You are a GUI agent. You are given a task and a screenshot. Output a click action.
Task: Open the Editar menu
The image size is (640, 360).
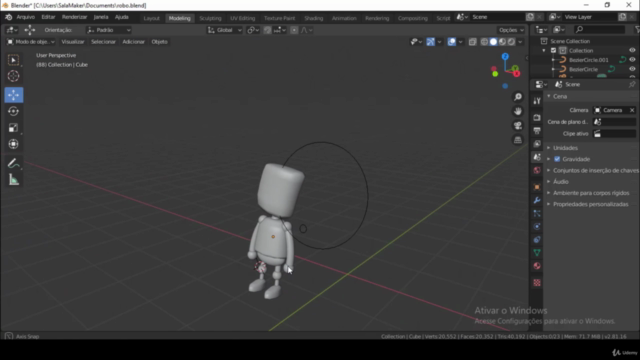(48, 17)
